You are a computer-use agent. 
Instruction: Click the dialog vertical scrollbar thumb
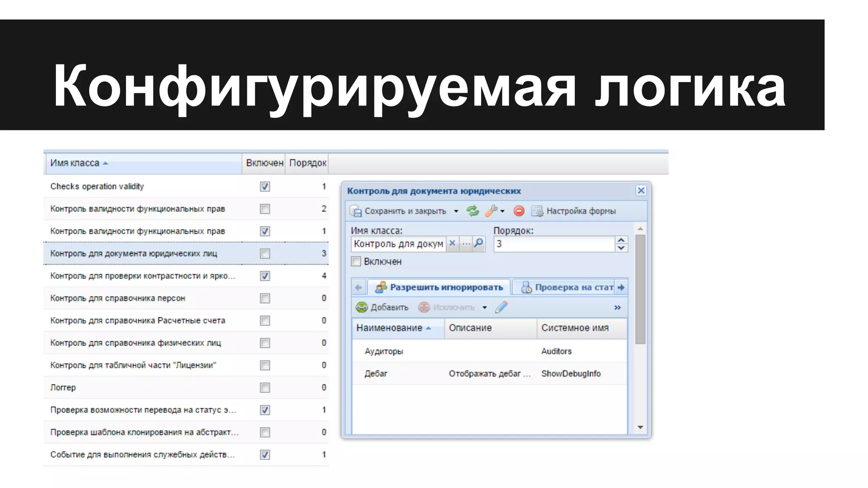(640, 289)
